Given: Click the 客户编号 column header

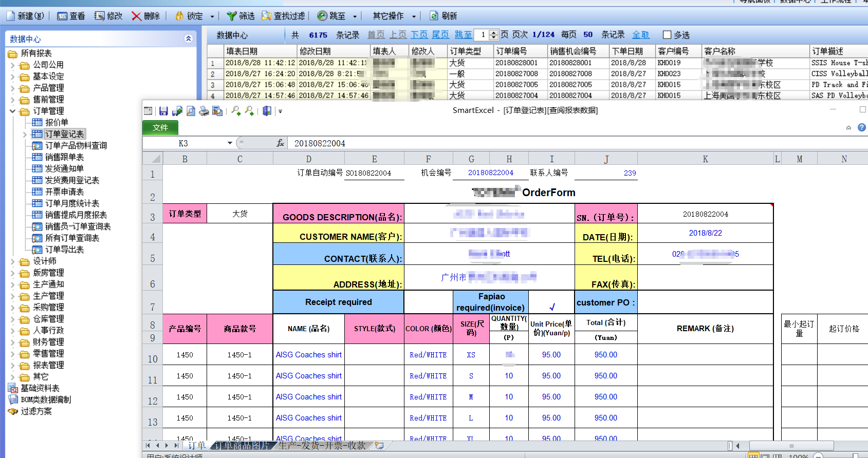Looking at the screenshot, I should 678,51.
